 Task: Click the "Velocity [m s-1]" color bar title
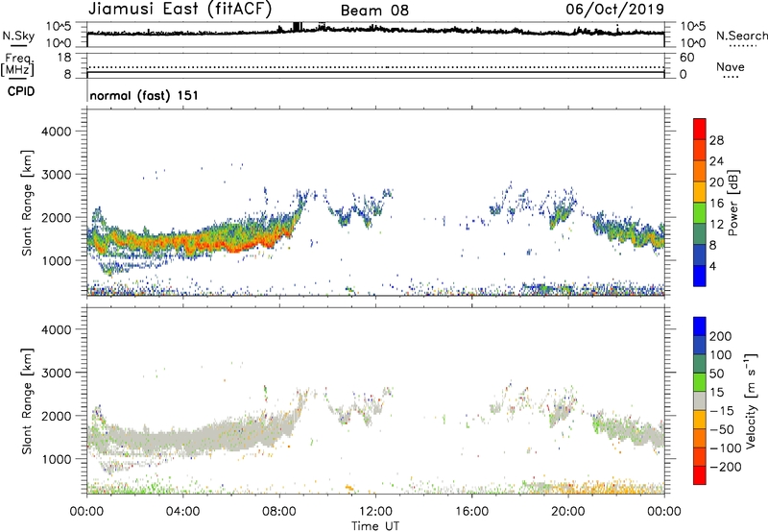751,401
